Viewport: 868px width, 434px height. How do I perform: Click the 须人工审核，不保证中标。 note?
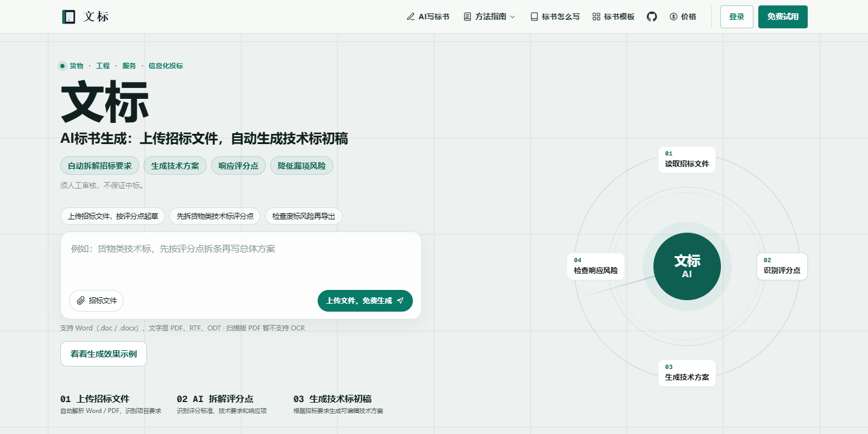coord(102,186)
